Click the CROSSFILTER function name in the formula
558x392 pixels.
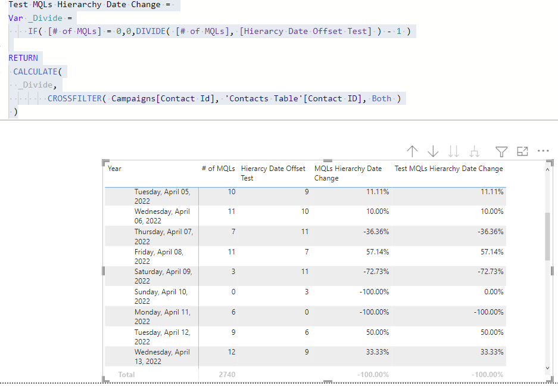[x=74, y=99]
